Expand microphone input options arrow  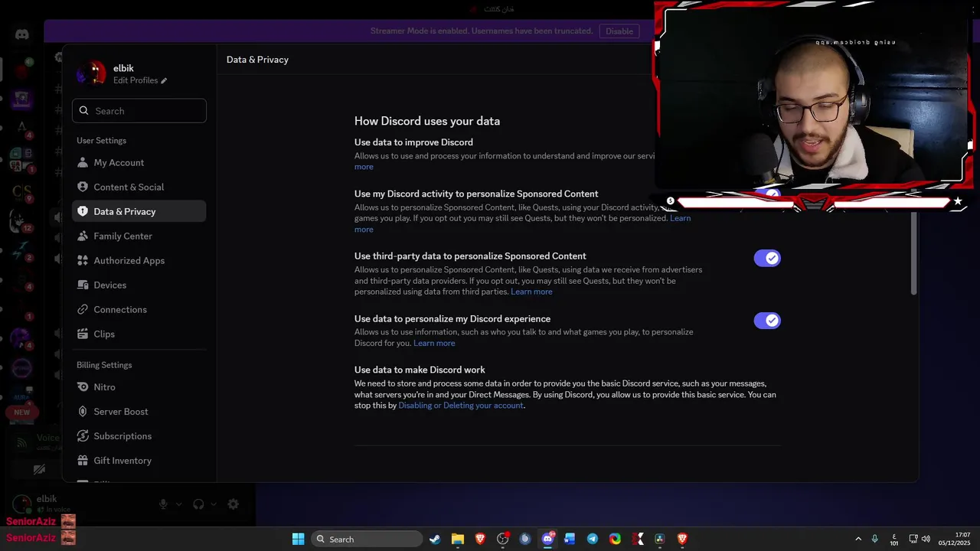point(179,504)
